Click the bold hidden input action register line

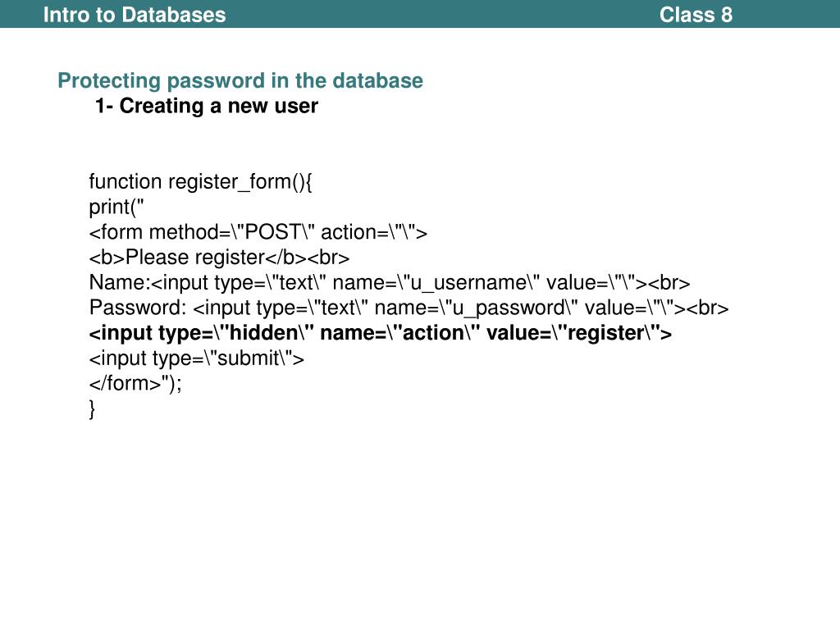pyautogui.click(x=381, y=333)
